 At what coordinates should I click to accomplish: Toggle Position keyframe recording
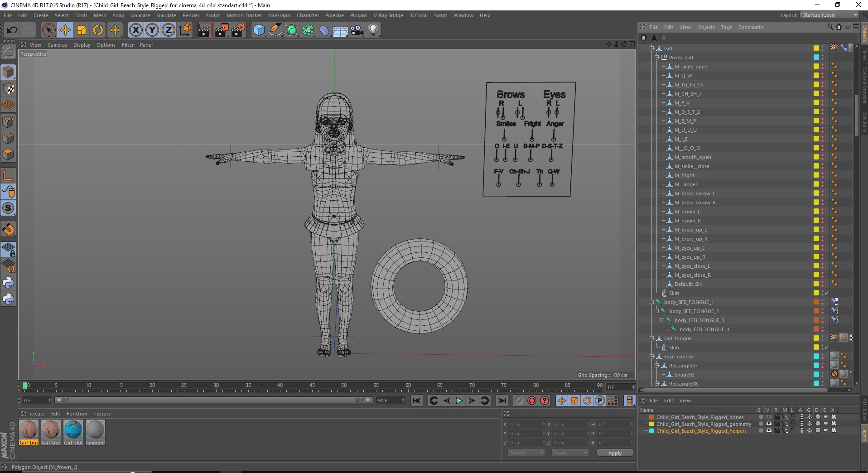click(562, 401)
